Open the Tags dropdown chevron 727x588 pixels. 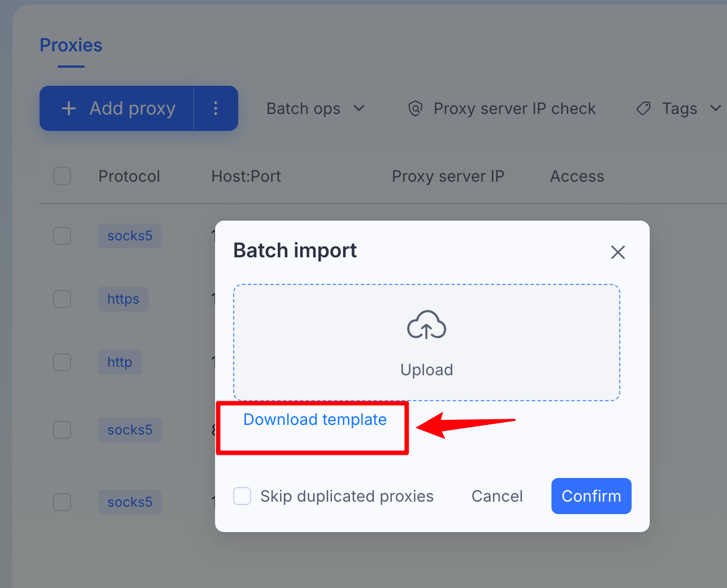(x=715, y=108)
